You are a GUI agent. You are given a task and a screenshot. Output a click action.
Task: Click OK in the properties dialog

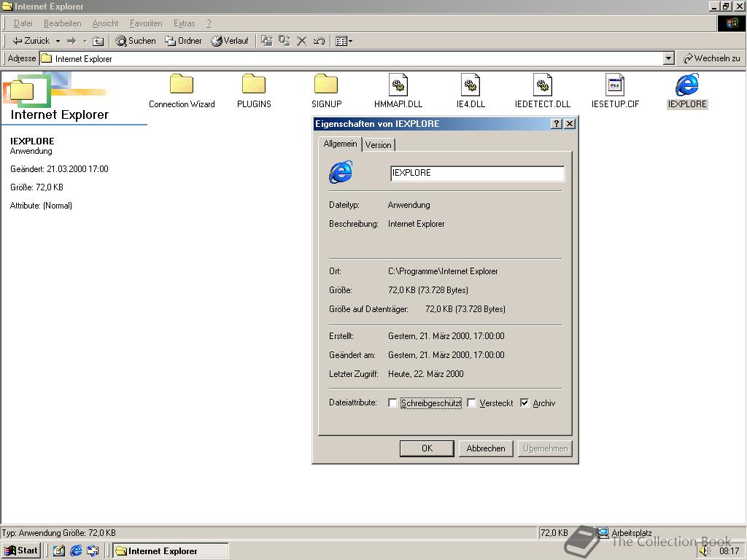427,448
